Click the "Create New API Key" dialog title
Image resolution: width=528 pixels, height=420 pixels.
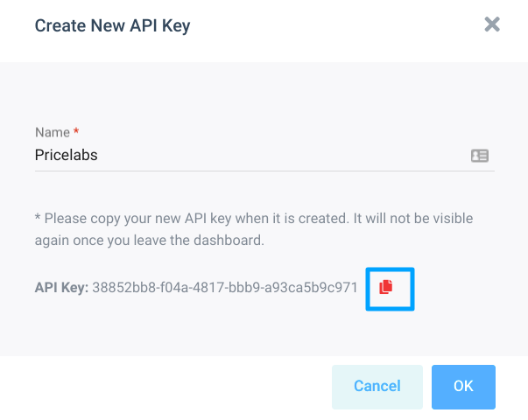[x=112, y=26]
